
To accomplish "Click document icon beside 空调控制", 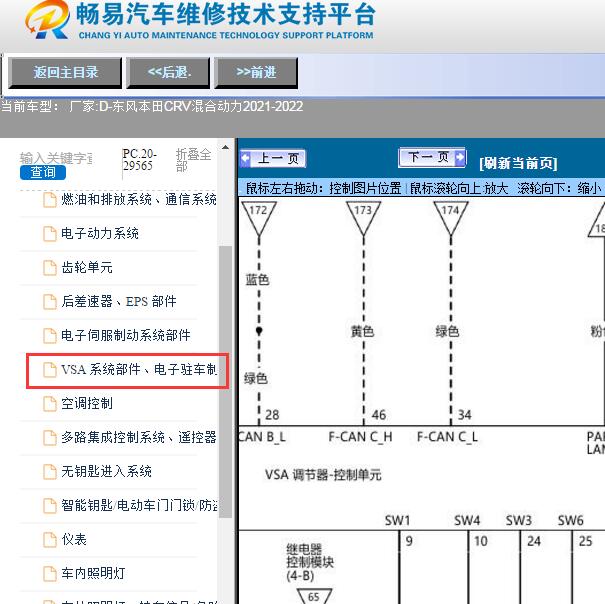I will coord(49,404).
